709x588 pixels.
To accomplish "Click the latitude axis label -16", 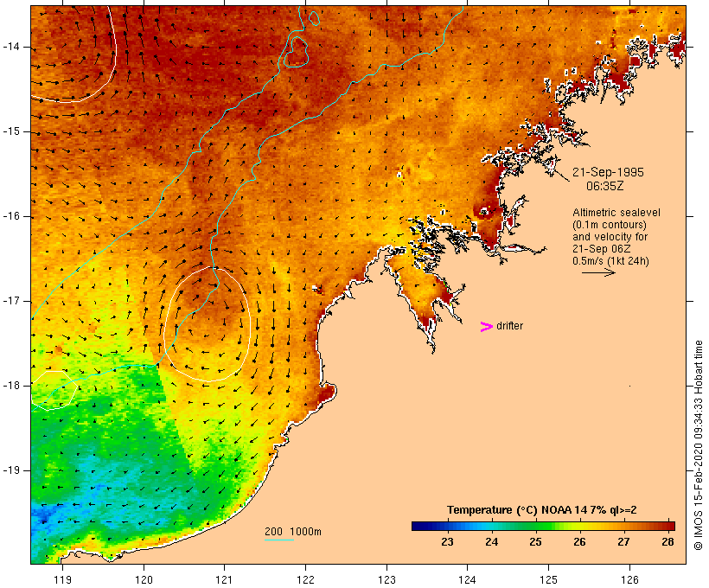I will pos(10,216).
